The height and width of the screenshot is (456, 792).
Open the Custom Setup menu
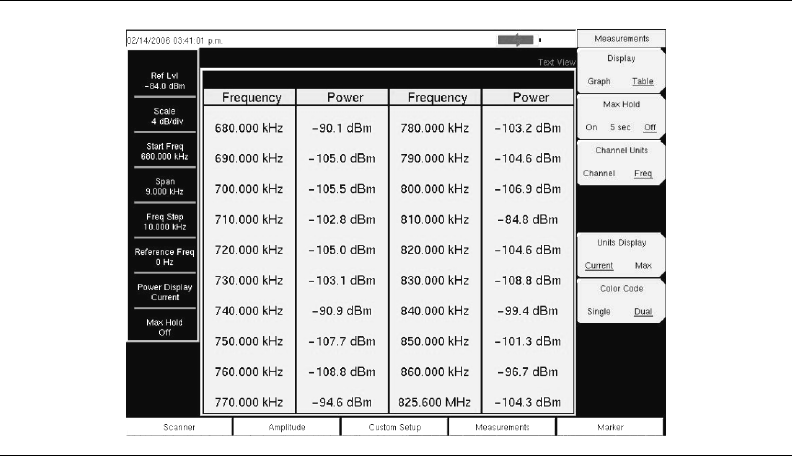394,427
